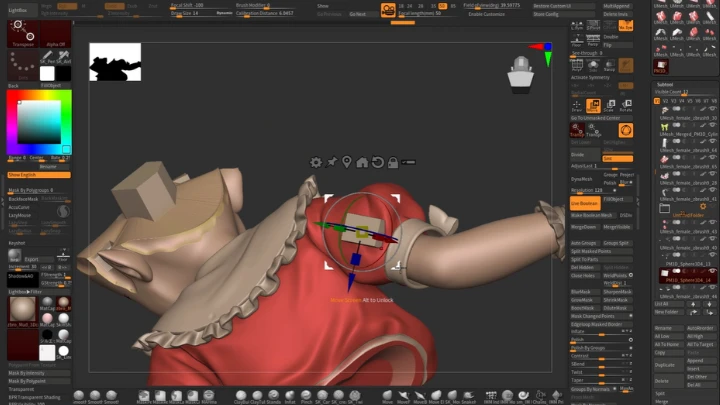Click the gizmo home reset icon

[x=362, y=162]
